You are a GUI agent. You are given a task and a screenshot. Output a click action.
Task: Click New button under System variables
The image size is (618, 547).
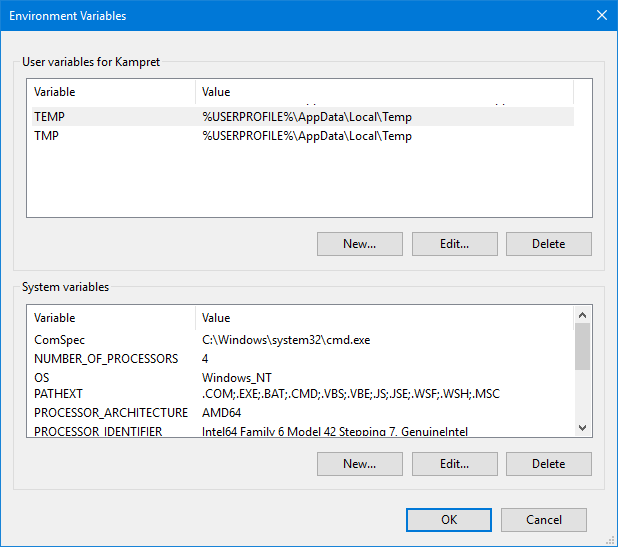pyautogui.click(x=359, y=464)
